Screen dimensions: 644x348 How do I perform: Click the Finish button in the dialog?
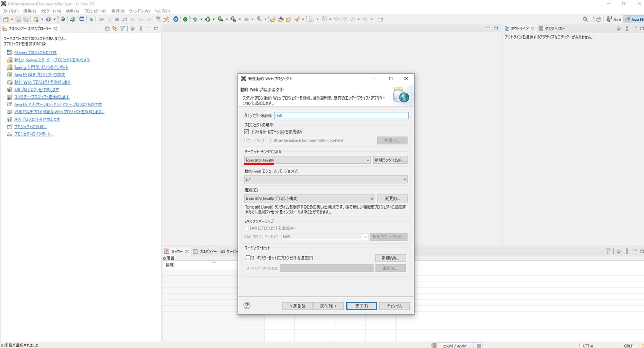pyautogui.click(x=361, y=306)
